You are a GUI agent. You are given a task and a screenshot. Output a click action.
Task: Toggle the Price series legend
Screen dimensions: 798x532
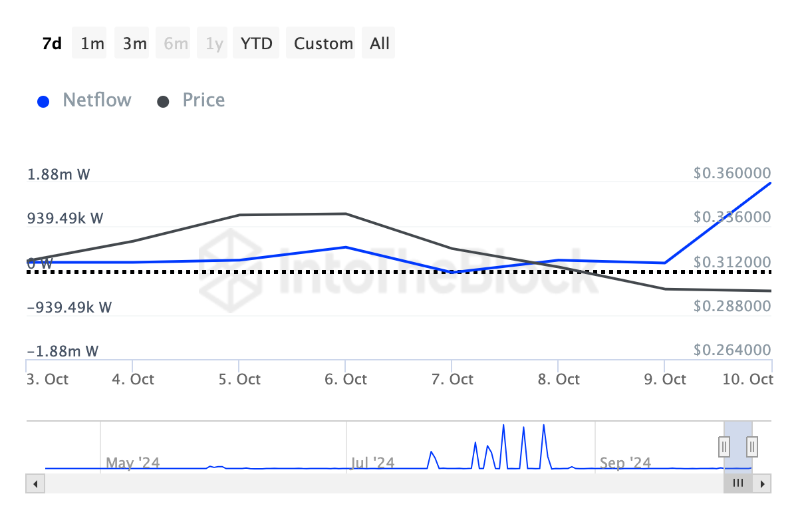[203, 100]
